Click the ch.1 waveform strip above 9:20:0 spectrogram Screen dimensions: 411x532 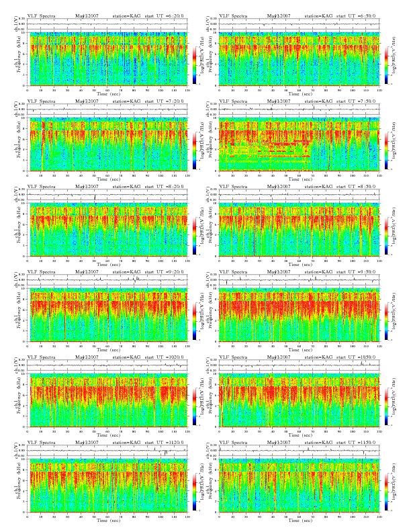pyautogui.click(x=107, y=280)
